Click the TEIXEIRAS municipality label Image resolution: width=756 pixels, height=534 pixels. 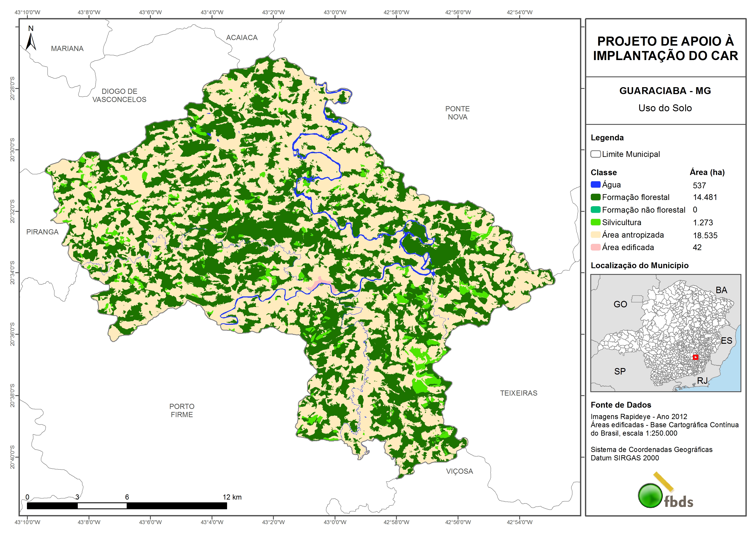519,393
